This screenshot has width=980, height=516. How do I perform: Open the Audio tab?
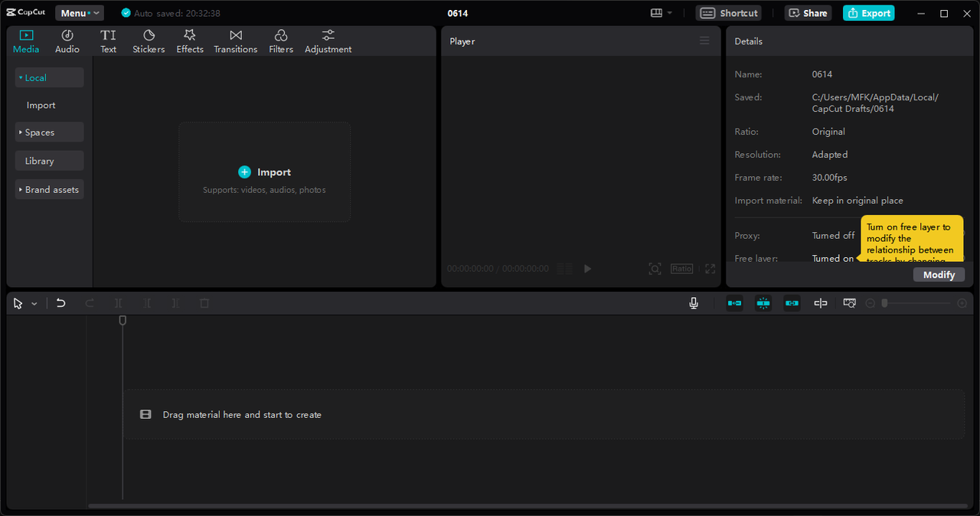(67, 41)
